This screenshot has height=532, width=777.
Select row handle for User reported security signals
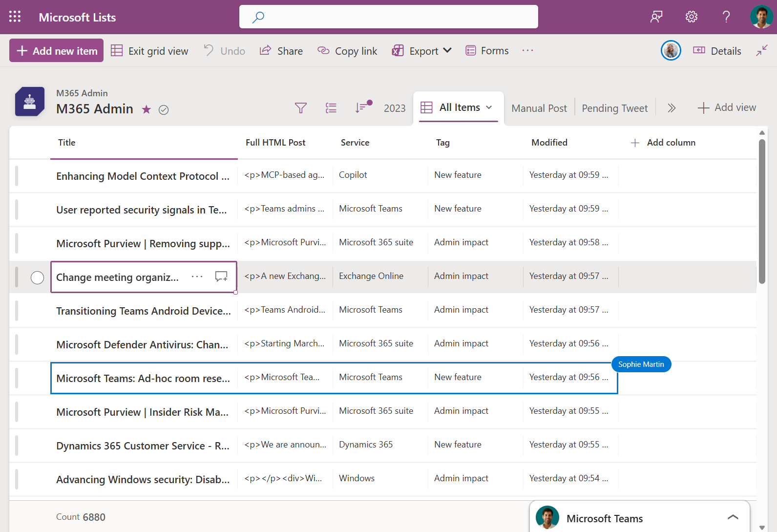coord(17,210)
